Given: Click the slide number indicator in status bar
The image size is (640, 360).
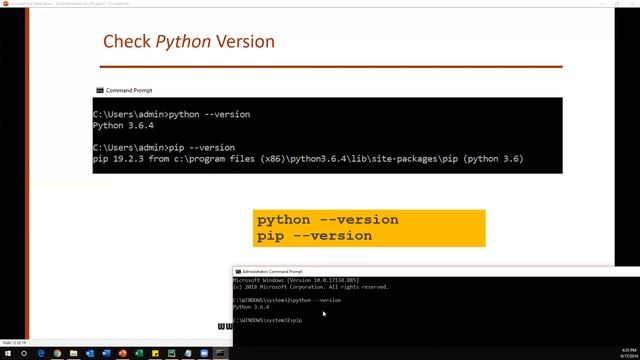Looking at the screenshot, I should click(14, 343).
